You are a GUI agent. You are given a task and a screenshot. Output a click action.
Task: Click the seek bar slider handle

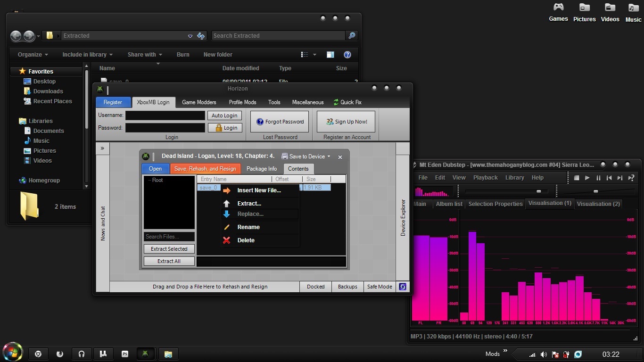click(x=538, y=191)
